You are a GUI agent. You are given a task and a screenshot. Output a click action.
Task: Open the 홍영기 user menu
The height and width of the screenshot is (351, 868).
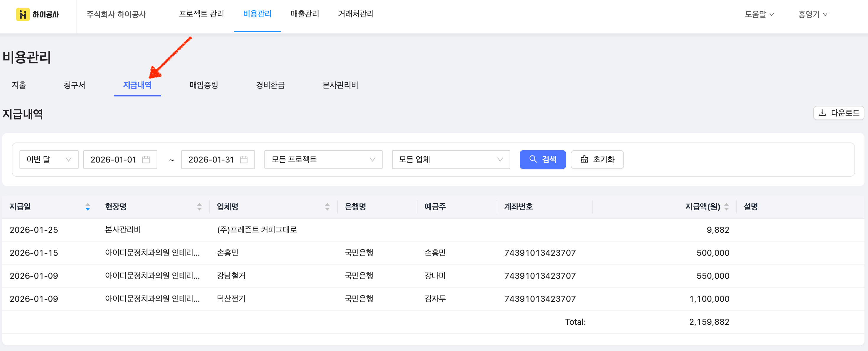812,14
